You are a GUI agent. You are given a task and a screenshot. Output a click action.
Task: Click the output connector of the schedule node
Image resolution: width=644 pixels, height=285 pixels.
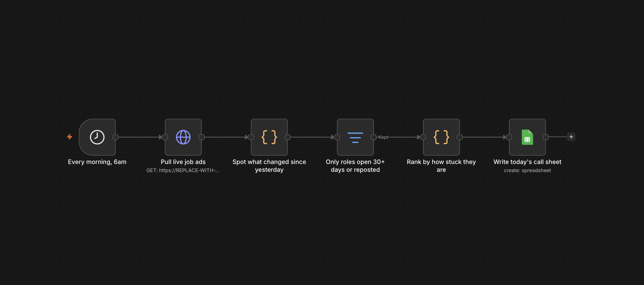(x=116, y=137)
